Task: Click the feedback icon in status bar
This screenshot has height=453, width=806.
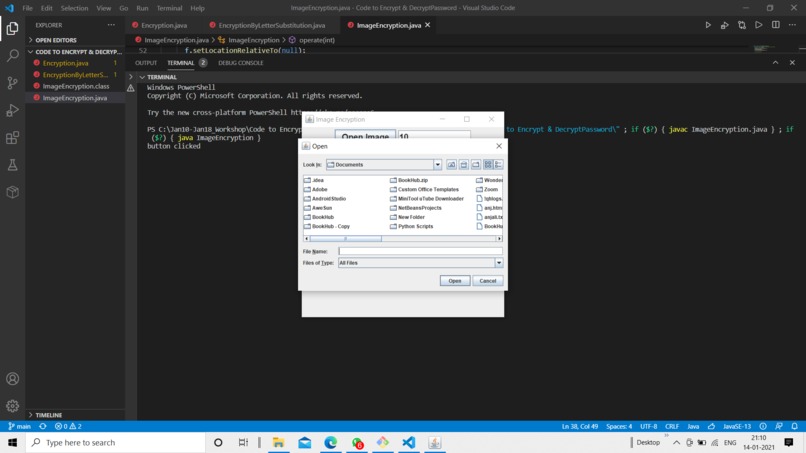Action: point(779,426)
